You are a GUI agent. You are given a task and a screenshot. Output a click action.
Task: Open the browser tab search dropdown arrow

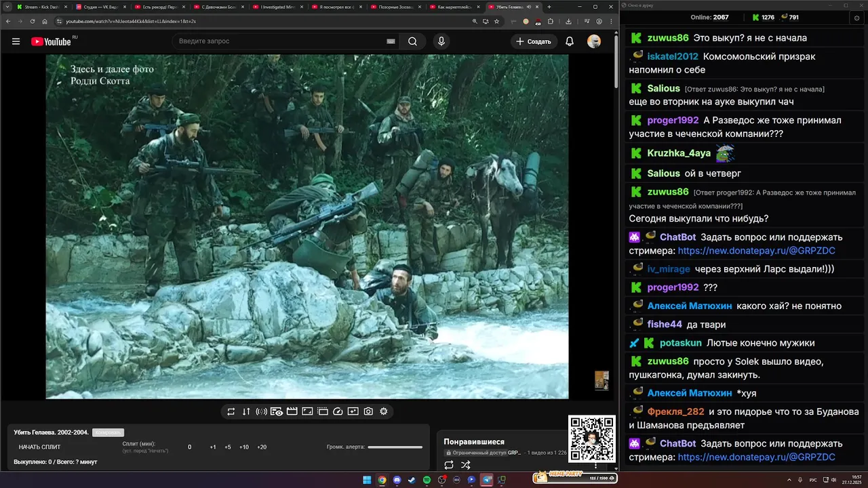tap(7, 7)
